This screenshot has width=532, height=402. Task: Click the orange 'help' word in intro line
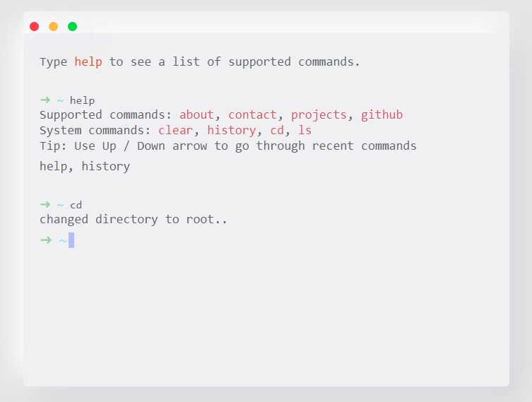point(88,61)
